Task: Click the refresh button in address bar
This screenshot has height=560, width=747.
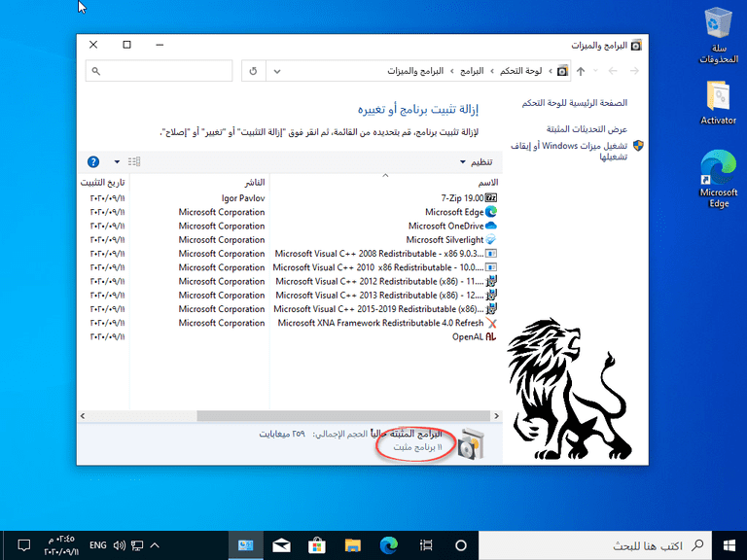Action: click(254, 71)
